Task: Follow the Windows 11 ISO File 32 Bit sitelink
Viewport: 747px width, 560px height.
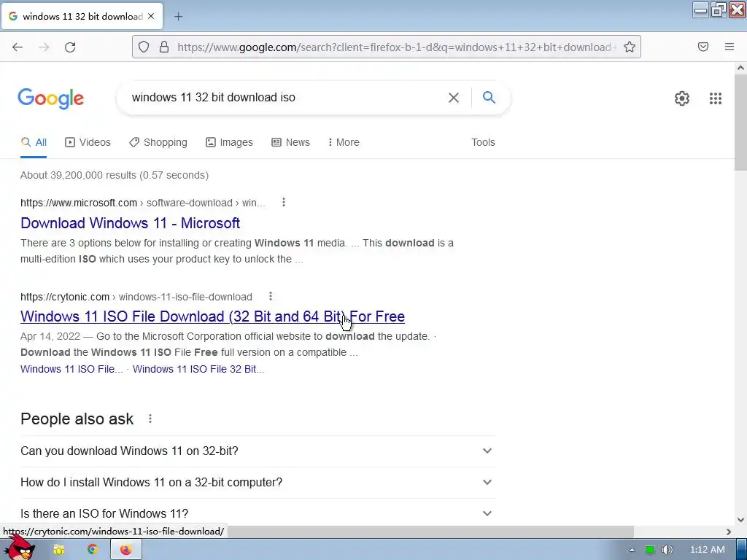Action: click(x=198, y=369)
